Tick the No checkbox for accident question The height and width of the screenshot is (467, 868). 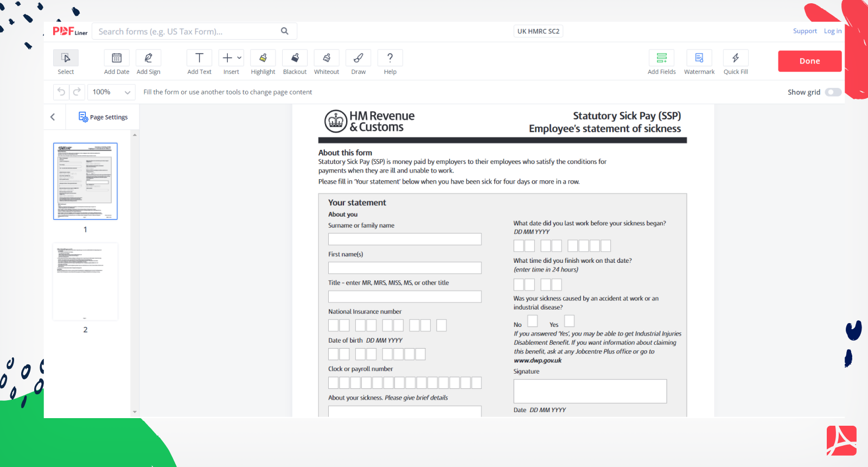click(533, 321)
